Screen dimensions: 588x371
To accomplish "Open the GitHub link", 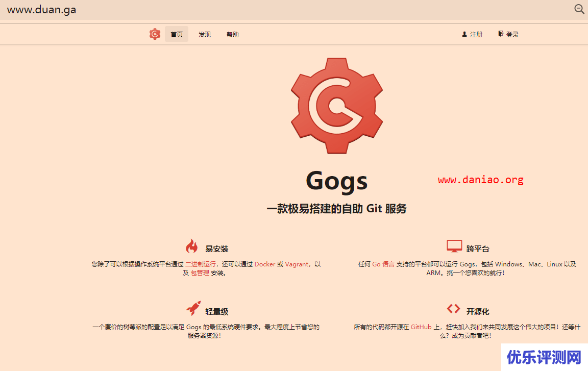I will point(421,327).
